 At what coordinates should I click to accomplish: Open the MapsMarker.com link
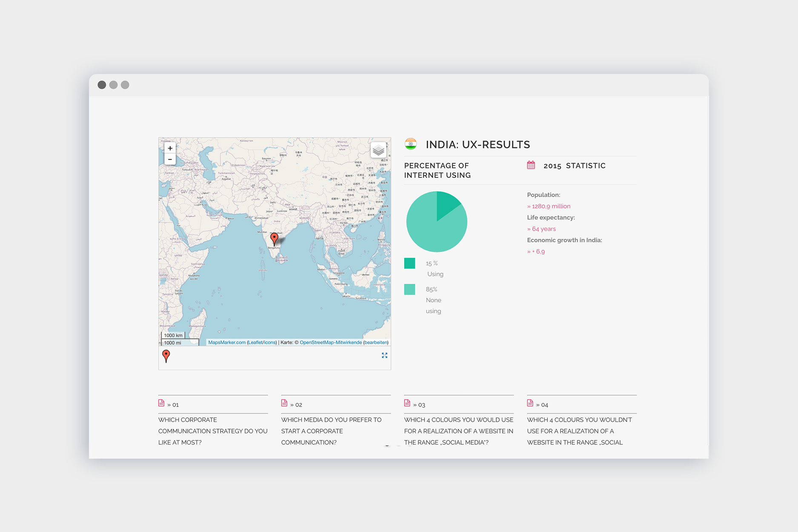coord(227,343)
